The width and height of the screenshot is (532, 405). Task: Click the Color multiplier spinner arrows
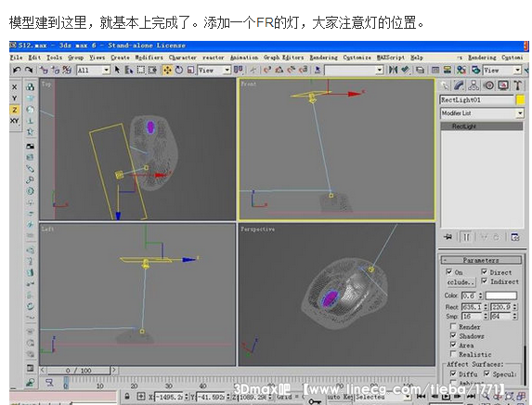point(480,295)
